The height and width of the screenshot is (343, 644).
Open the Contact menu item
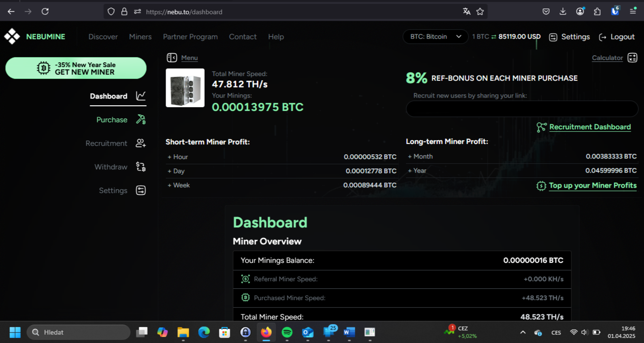coord(243,37)
